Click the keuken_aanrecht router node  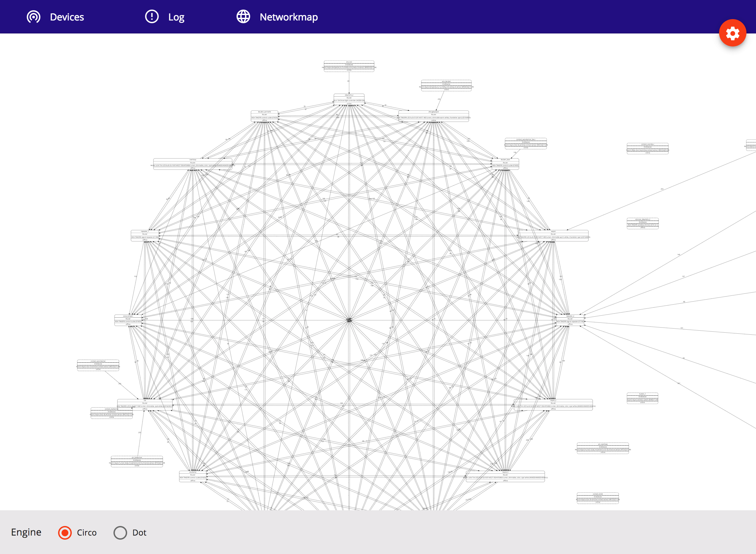[x=265, y=116]
